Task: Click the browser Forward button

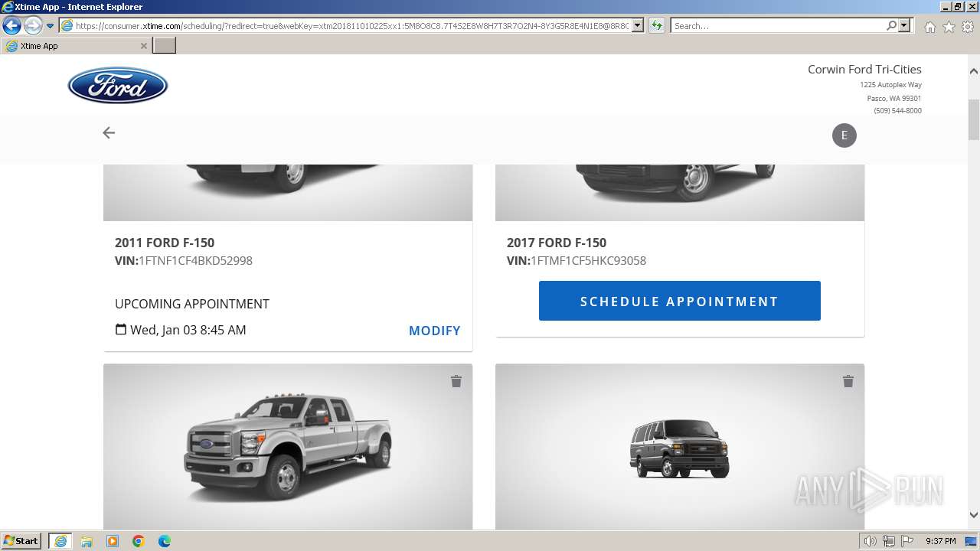Action: 33,25
